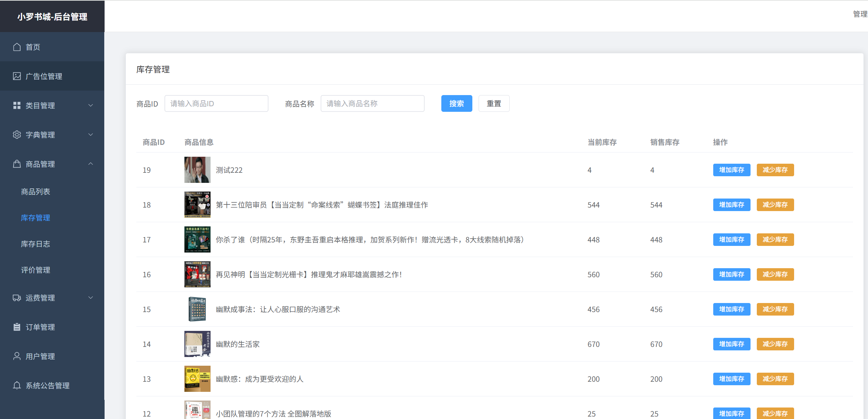Click the gear icon for 字典管理
This screenshot has width=868, height=419.
17,134
